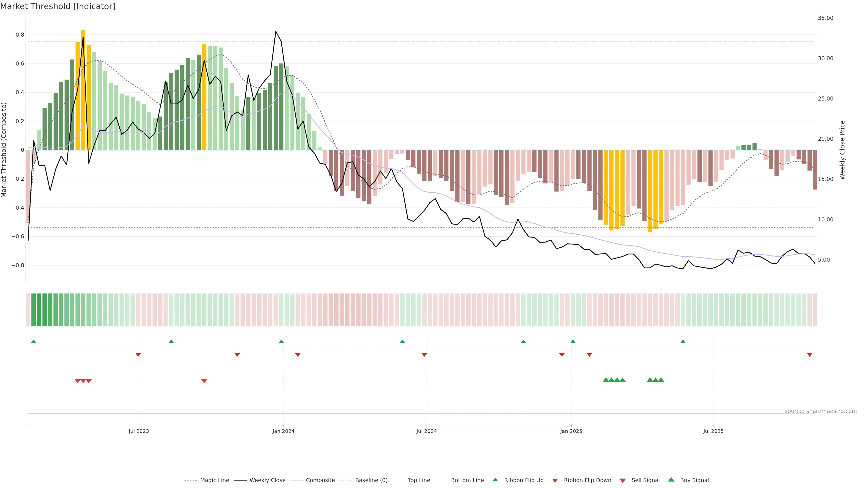
Task: Click the Market Threshold [Indicator] title
Action: [58, 6]
